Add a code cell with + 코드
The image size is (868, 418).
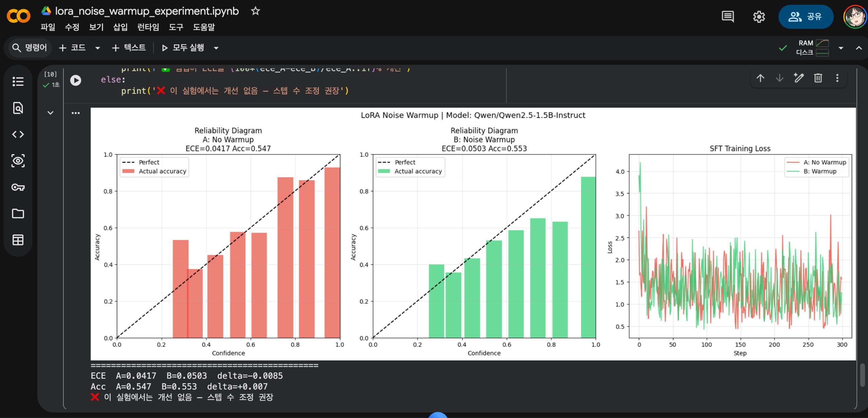pos(72,48)
